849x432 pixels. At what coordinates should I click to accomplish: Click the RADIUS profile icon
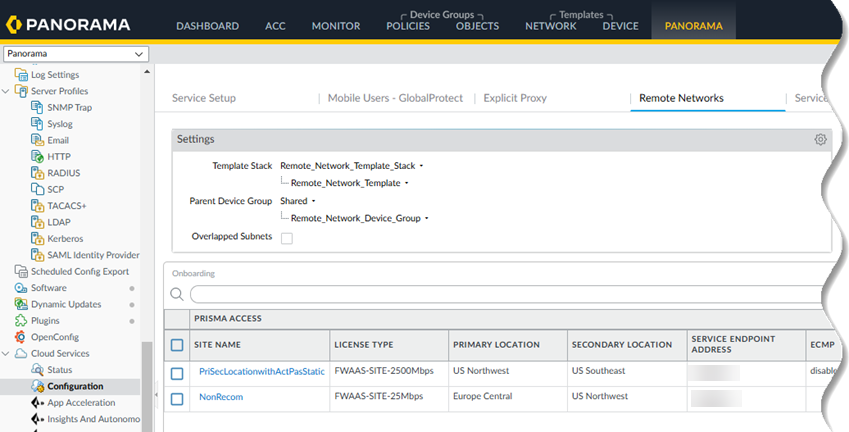click(x=37, y=173)
